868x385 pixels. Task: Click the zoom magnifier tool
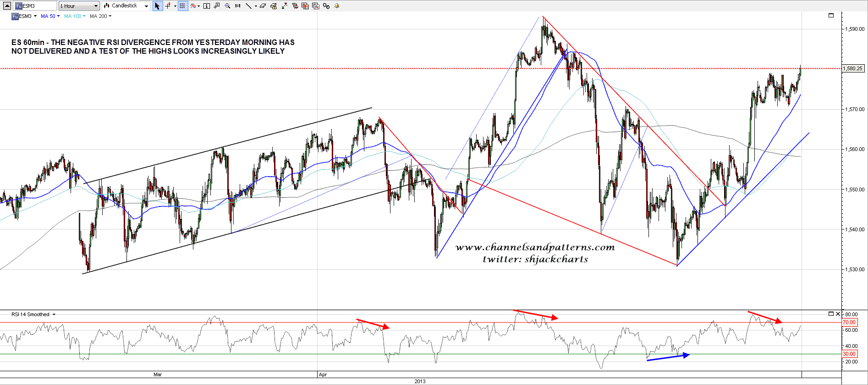(227, 6)
